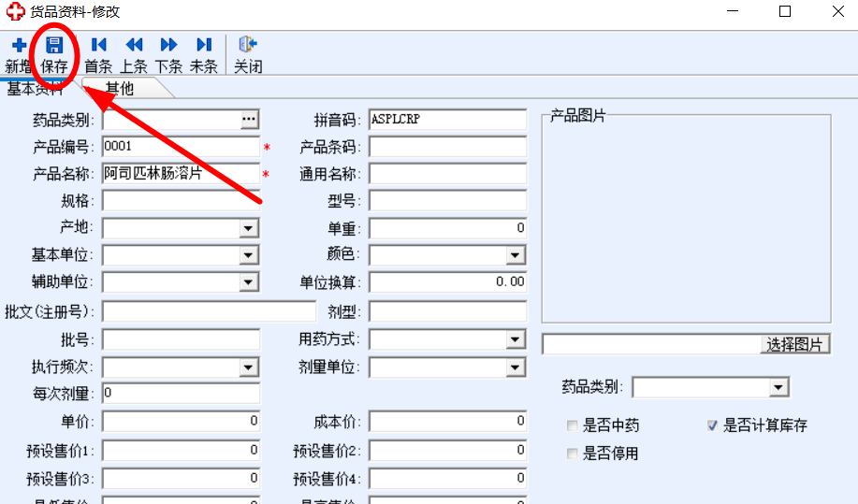This screenshot has height=504, width=858.
Task: Click the 药品类别 text field on the left
Action: point(171,119)
